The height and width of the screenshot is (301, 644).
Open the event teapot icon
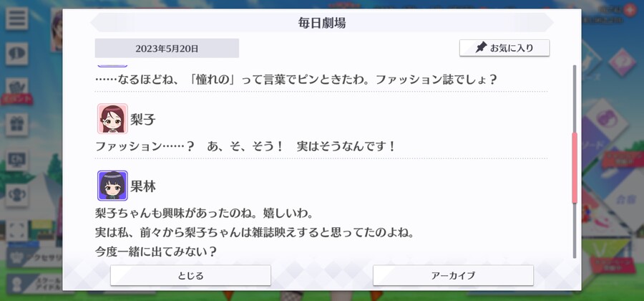point(17,89)
